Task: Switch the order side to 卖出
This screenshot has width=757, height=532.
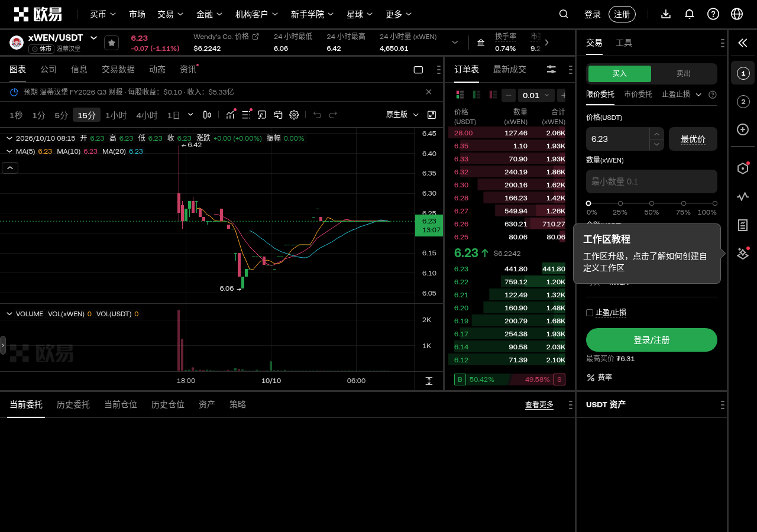Action: [x=684, y=74]
